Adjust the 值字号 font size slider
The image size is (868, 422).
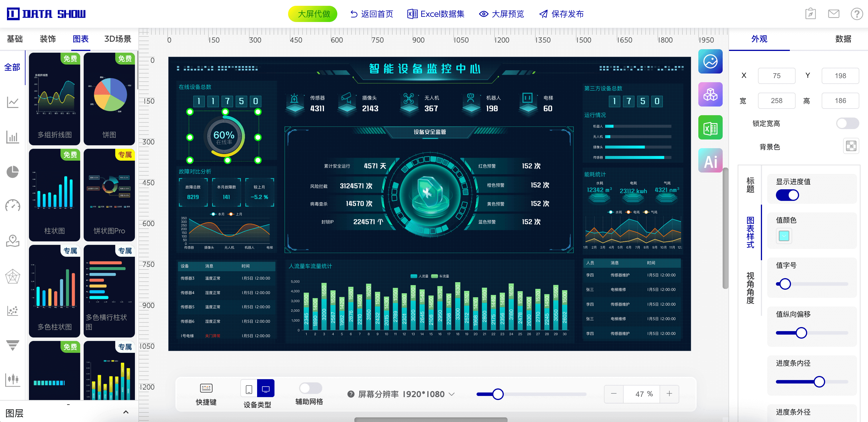pos(785,284)
